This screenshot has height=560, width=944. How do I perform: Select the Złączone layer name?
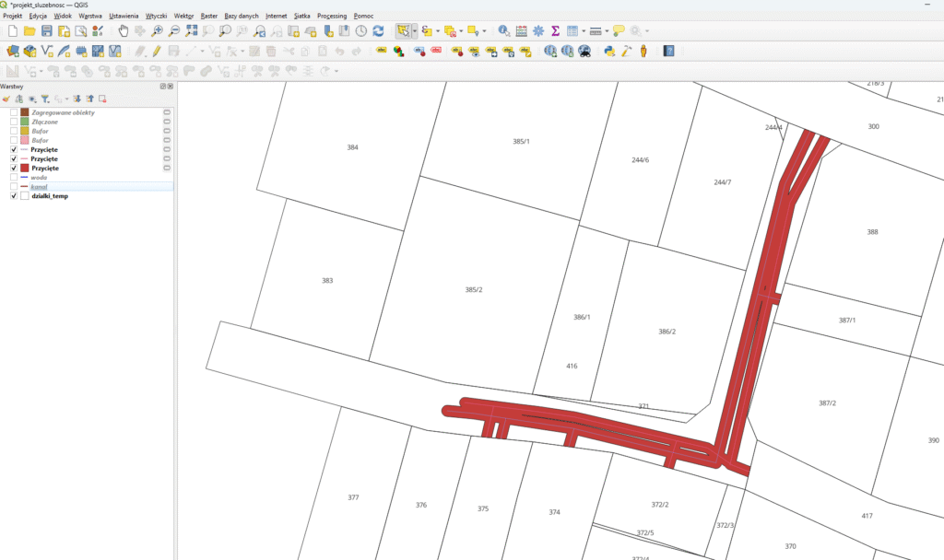[x=45, y=122]
